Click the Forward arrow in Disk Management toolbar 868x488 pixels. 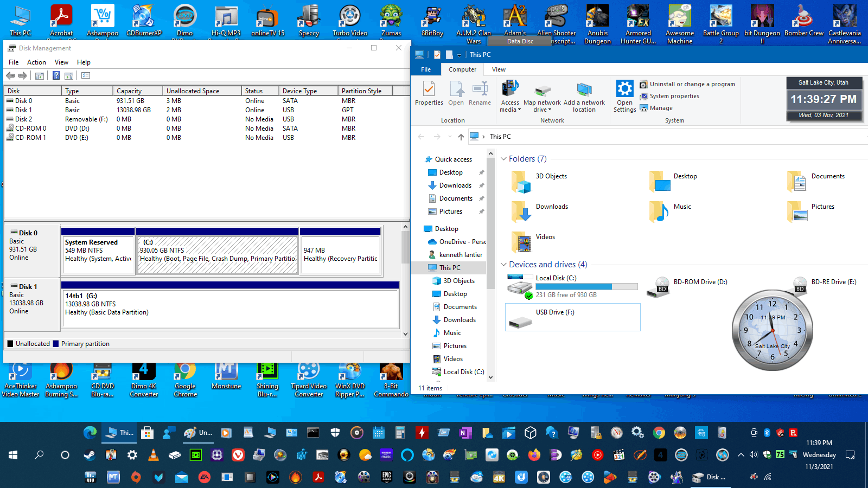23,76
